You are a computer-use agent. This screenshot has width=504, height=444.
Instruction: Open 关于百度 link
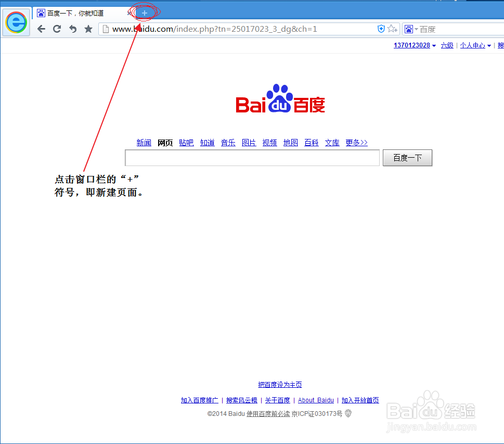tap(277, 400)
